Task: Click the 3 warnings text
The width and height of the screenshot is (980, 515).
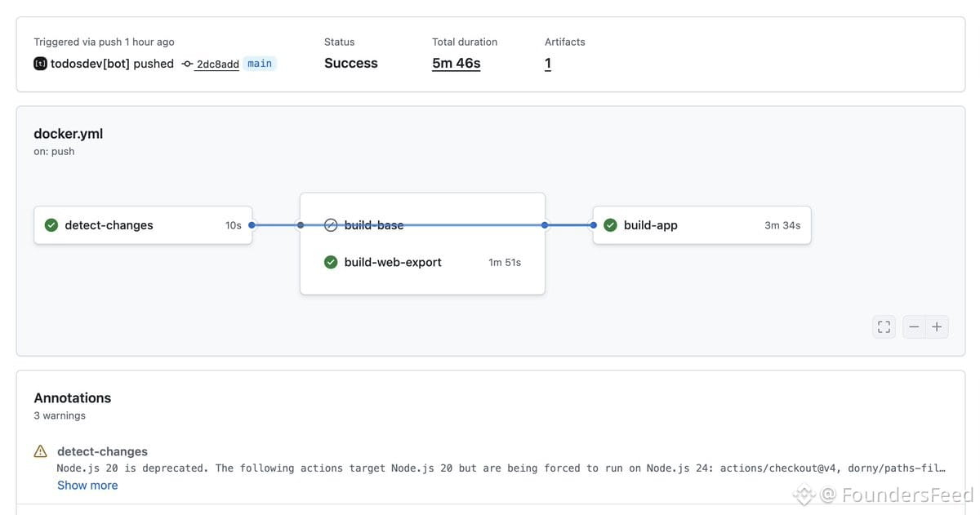Action: [60, 415]
